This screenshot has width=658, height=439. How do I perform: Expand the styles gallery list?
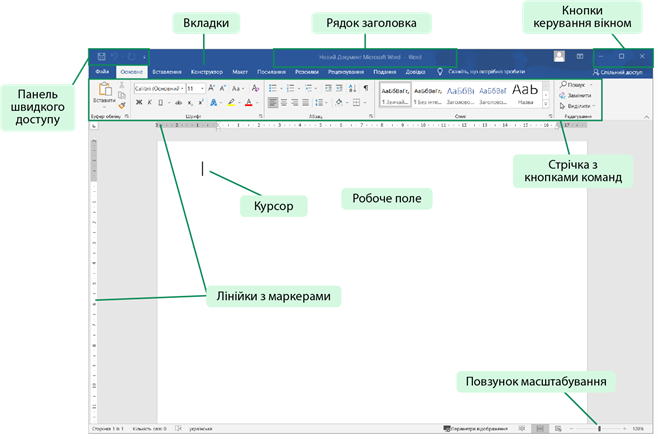click(x=545, y=105)
